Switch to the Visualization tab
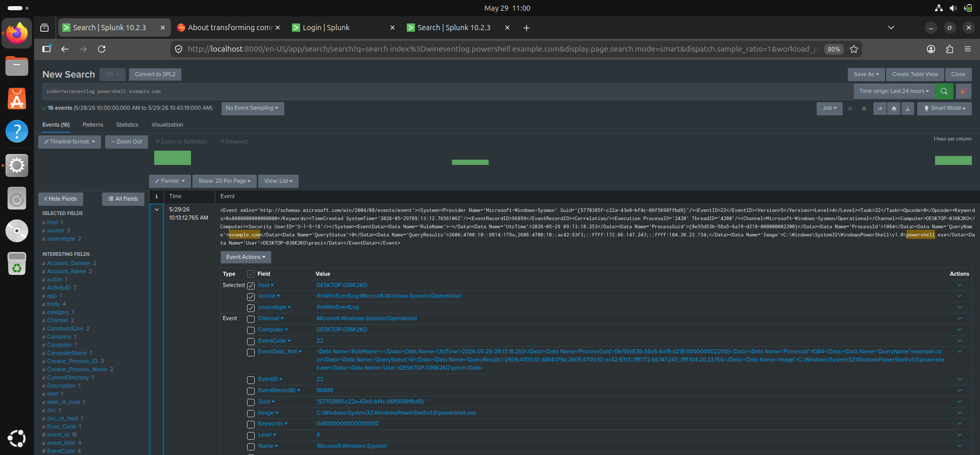980x455 pixels. (x=167, y=125)
